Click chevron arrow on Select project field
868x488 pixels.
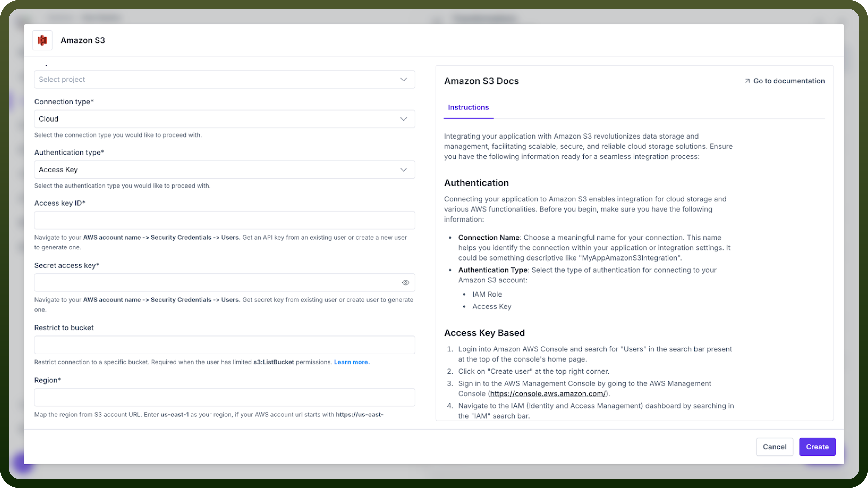click(x=403, y=80)
